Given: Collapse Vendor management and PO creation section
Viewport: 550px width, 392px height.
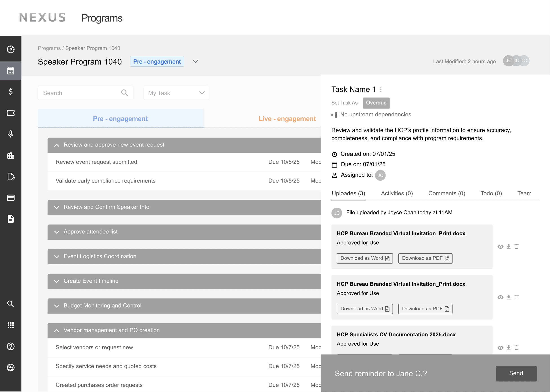Looking at the screenshot, I should pyautogui.click(x=57, y=331).
